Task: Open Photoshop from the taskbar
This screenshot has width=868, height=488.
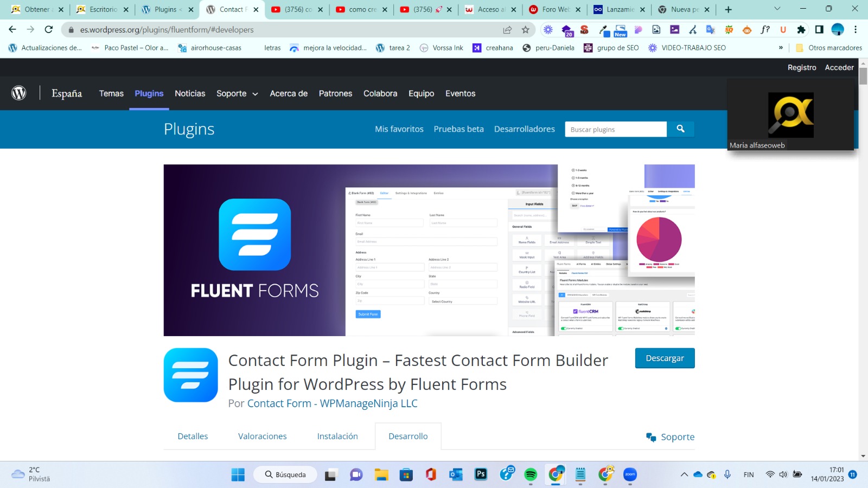Action: pyautogui.click(x=481, y=474)
